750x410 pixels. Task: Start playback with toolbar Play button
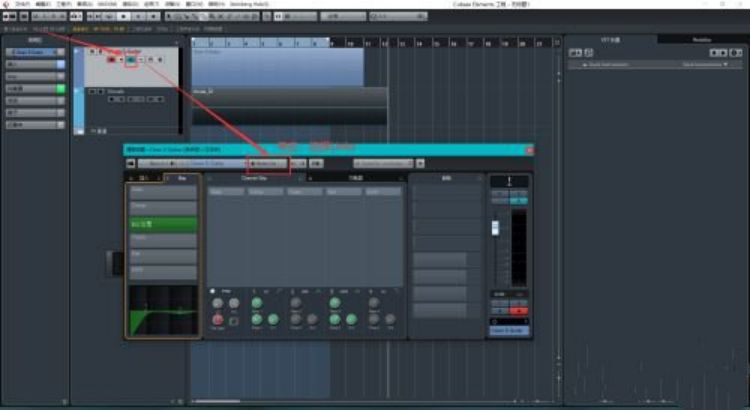coord(139,16)
